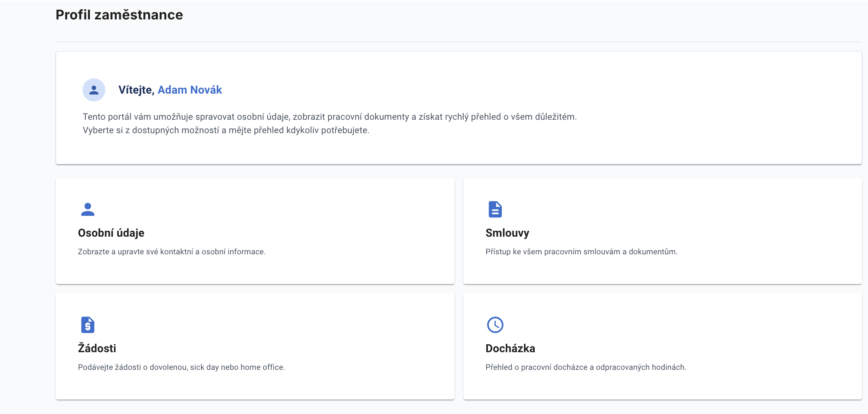868x414 pixels.
Task: Select the Žádosti heading
Action: (97, 348)
